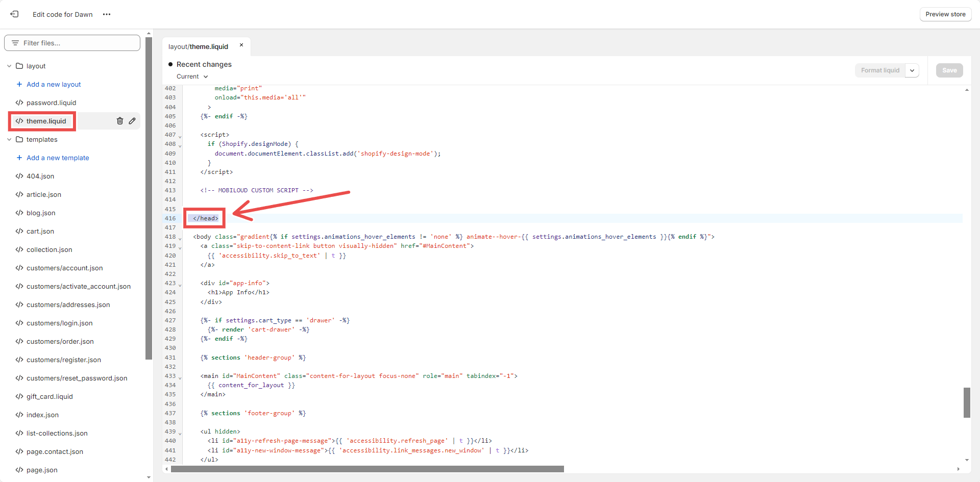
Task: Click the file sidebar vertical scrollbar
Action: (x=149, y=198)
